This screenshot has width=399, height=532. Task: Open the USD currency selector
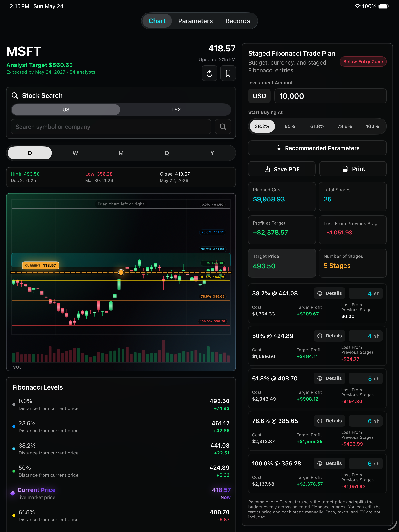[259, 96]
